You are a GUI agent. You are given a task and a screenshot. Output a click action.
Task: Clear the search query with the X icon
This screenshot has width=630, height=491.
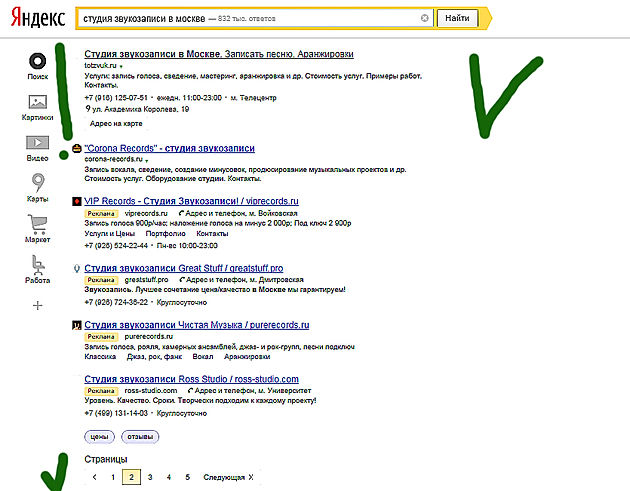point(424,18)
